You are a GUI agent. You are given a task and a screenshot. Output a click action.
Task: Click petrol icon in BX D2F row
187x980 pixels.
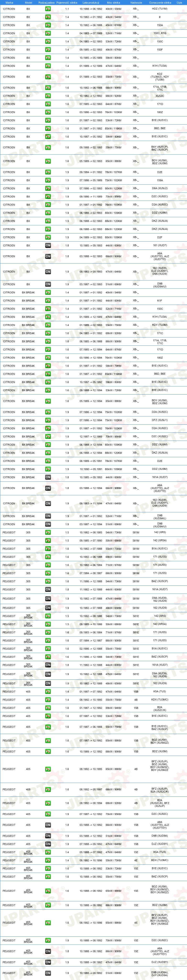click(48, 237)
